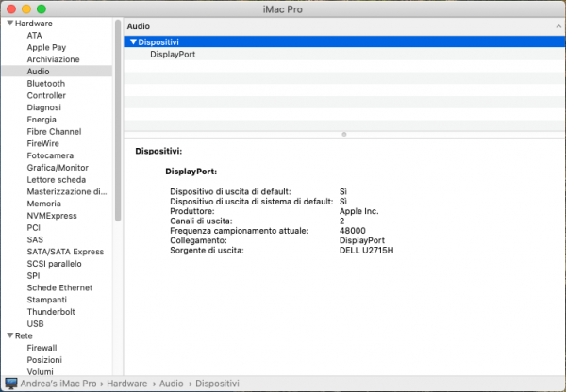This screenshot has width=566, height=392.
Task: Select Firewall under Rete
Action: tap(42, 348)
